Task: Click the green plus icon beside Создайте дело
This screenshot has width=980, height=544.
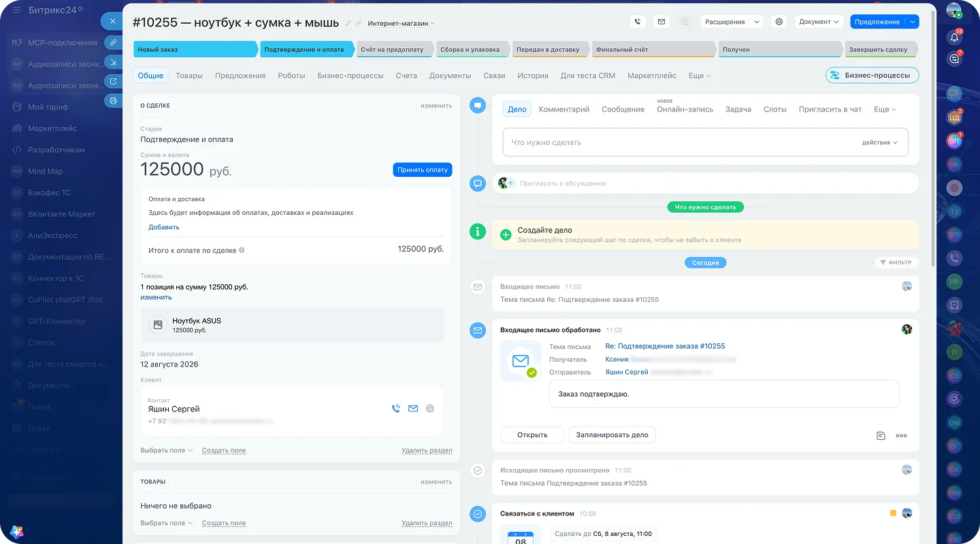Action: click(x=506, y=235)
